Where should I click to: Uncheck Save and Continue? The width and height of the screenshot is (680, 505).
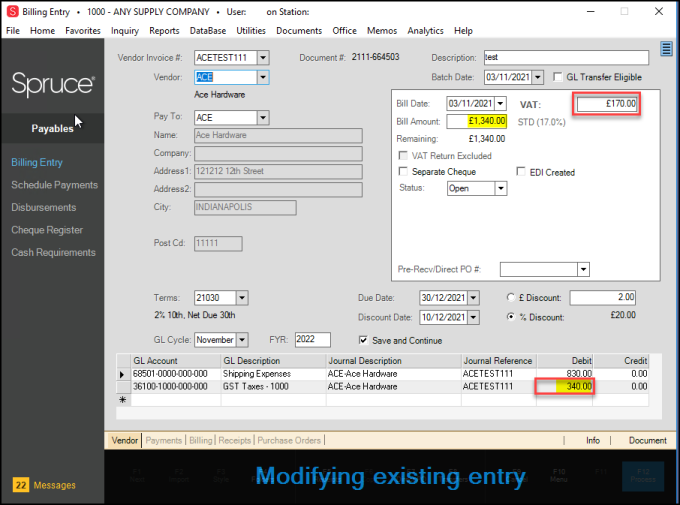(363, 340)
